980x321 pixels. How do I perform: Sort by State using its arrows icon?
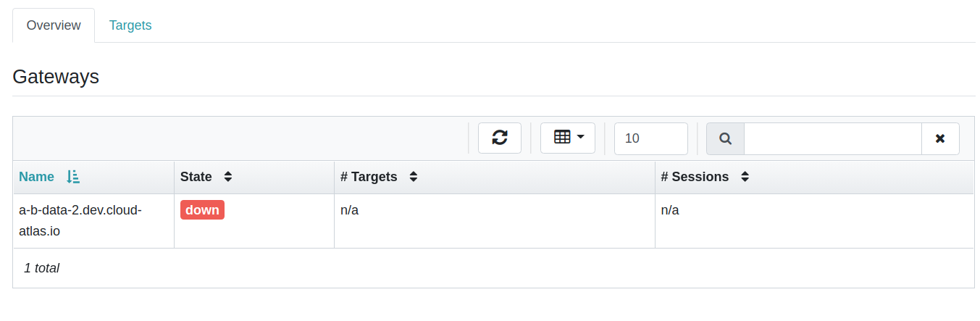[x=228, y=177]
